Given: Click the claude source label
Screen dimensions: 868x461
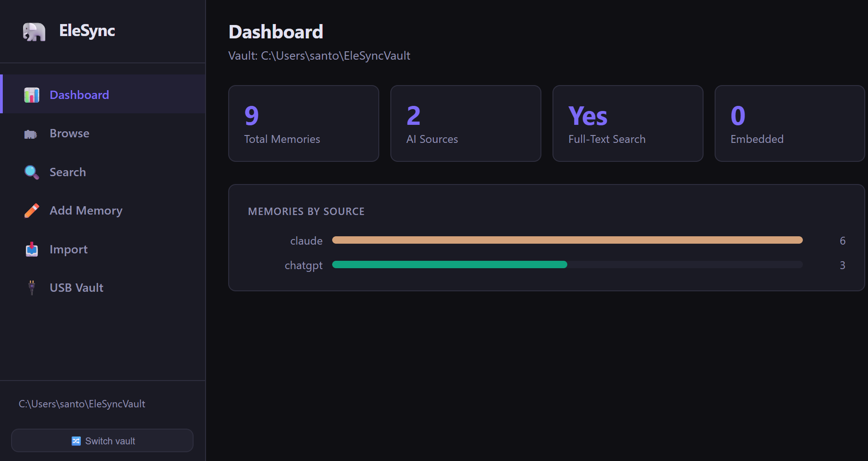Looking at the screenshot, I should pos(306,241).
